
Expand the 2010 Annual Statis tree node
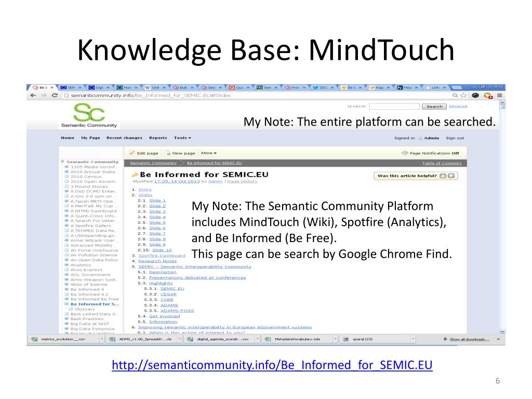click(67, 171)
